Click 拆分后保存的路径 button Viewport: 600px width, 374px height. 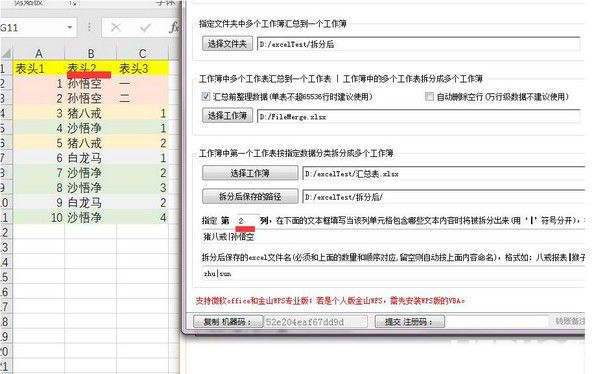click(x=250, y=197)
